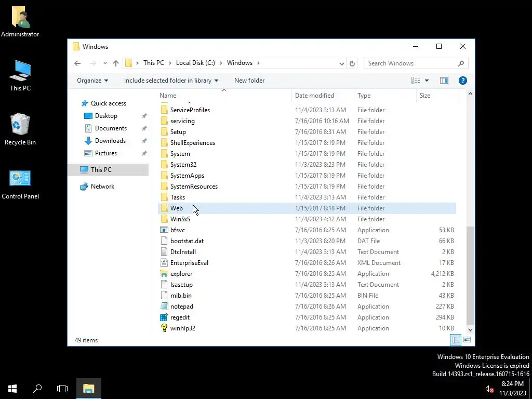Click scrollbar down arrow in file list
This screenshot has height=399, width=532.
[470, 329]
